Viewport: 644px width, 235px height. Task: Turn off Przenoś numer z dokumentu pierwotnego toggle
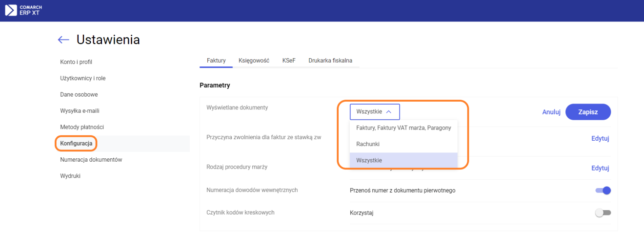[x=603, y=191]
